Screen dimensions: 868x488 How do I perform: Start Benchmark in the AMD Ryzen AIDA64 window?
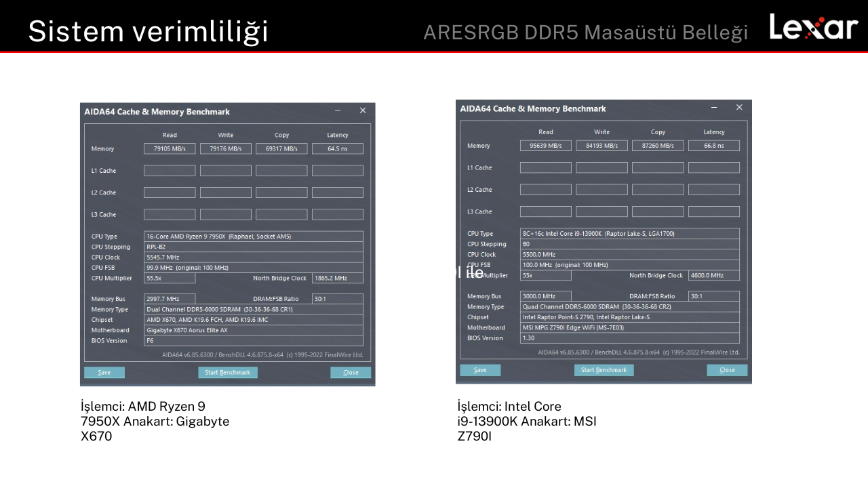coord(228,372)
